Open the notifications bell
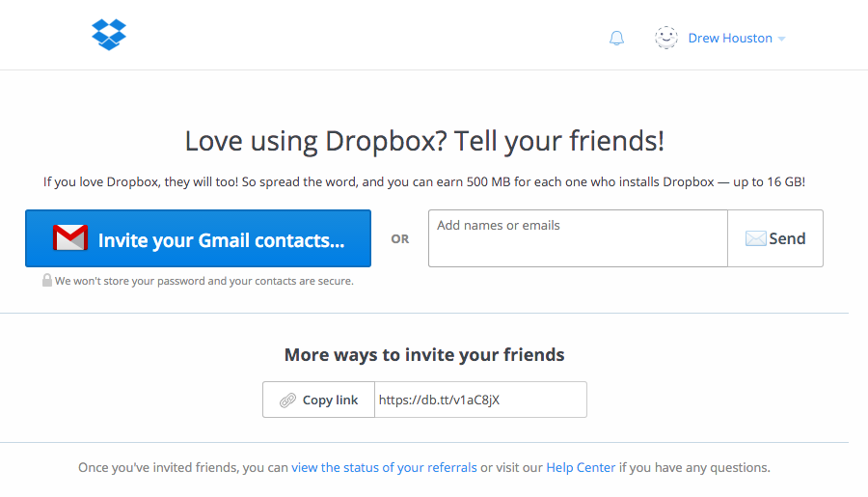The width and height of the screenshot is (868, 497). click(x=616, y=39)
